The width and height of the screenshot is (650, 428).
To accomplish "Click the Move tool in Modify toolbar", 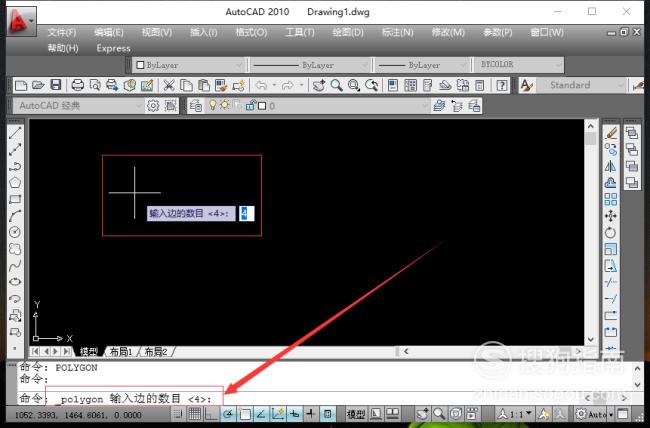I will [611, 216].
